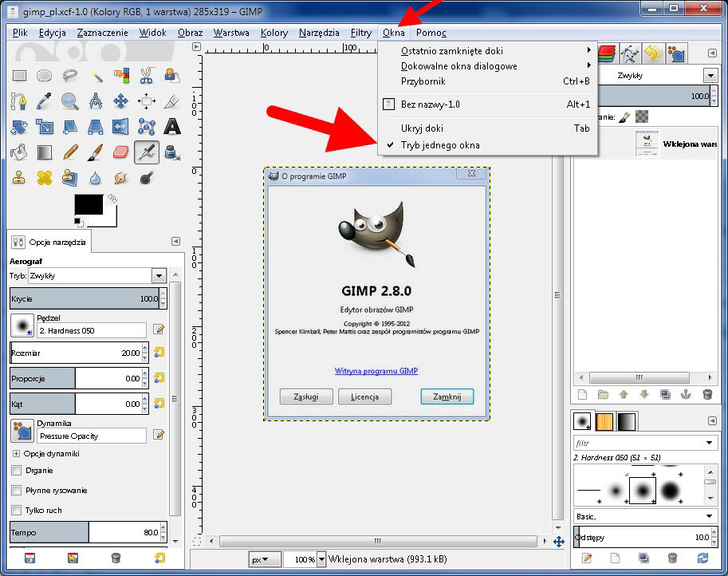Select the Fuzzy Select wand tool
Screen dimensions: 728x576
pos(96,75)
